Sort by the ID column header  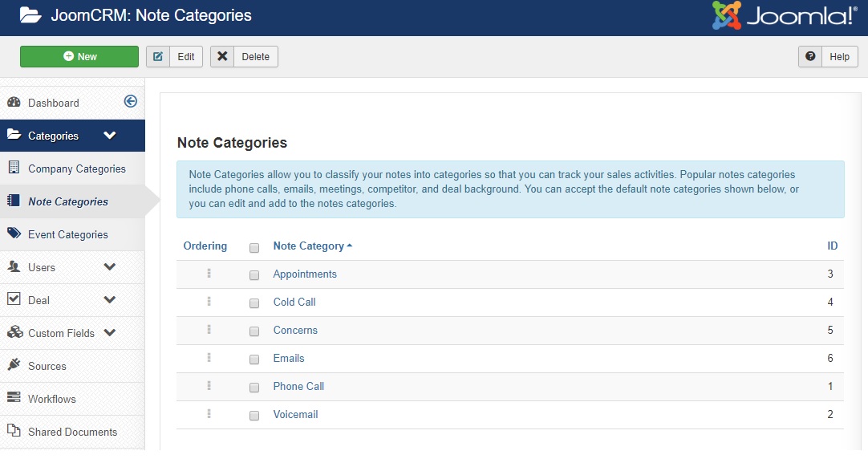click(833, 246)
